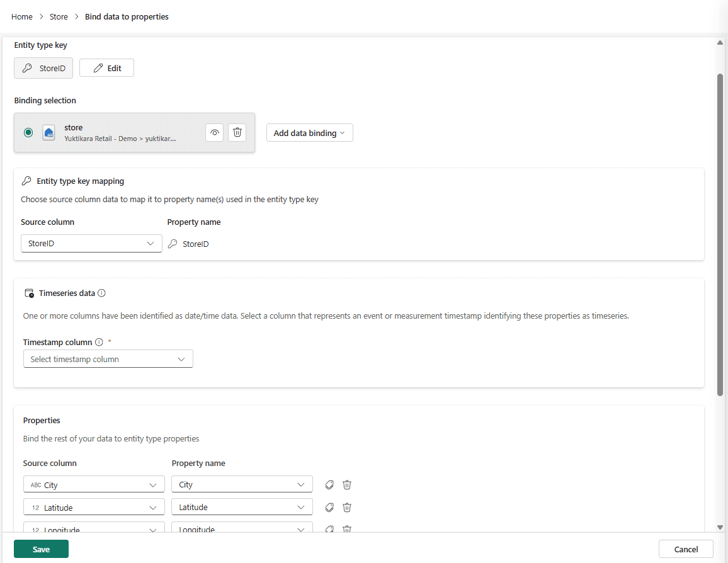Click the lakehouse icon of store binding
The image size is (728, 563).
coord(48,133)
